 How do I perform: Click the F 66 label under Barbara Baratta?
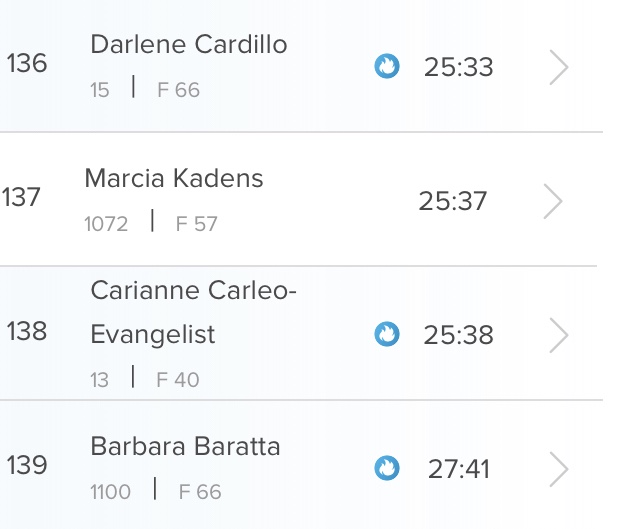pos(200,492)
